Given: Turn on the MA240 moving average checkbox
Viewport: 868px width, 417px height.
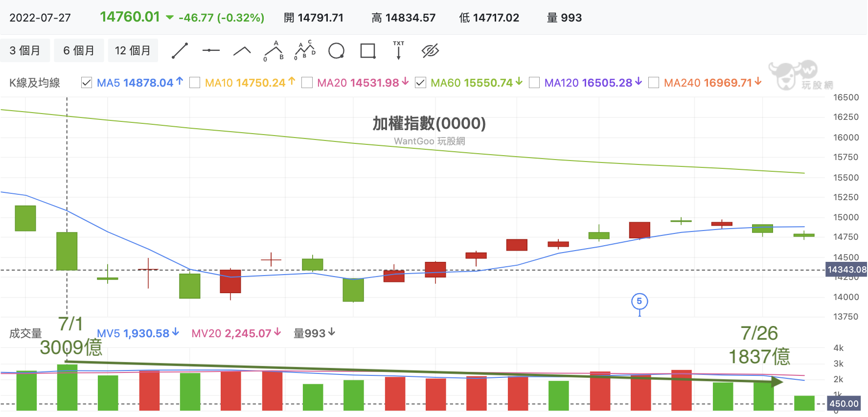Looking at the screenshot, I should pyautogui.click(x=654, y=83).
